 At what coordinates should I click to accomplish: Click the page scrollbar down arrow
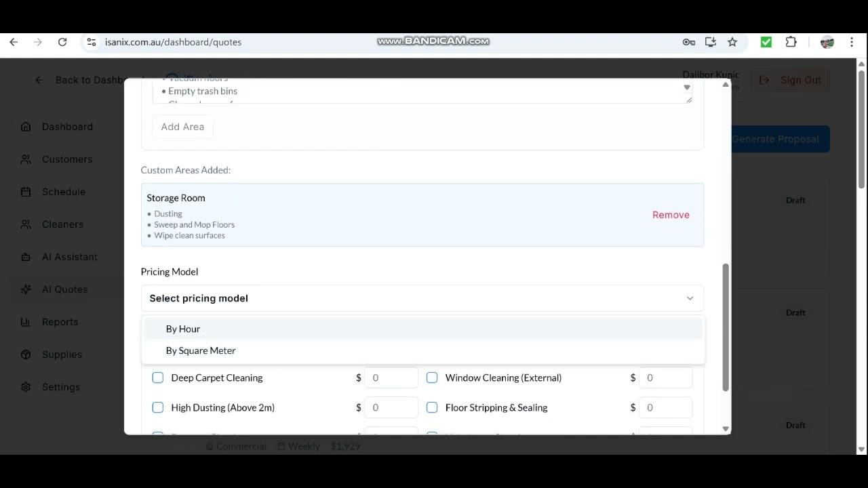[x=861, y=449]
